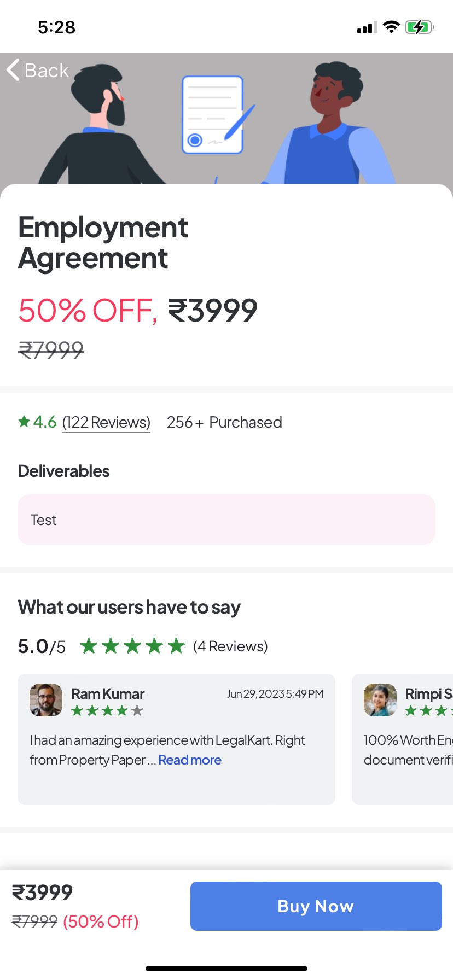Tap the grey fifth star in Ram Kumar's rating

[x=137, y=710]
